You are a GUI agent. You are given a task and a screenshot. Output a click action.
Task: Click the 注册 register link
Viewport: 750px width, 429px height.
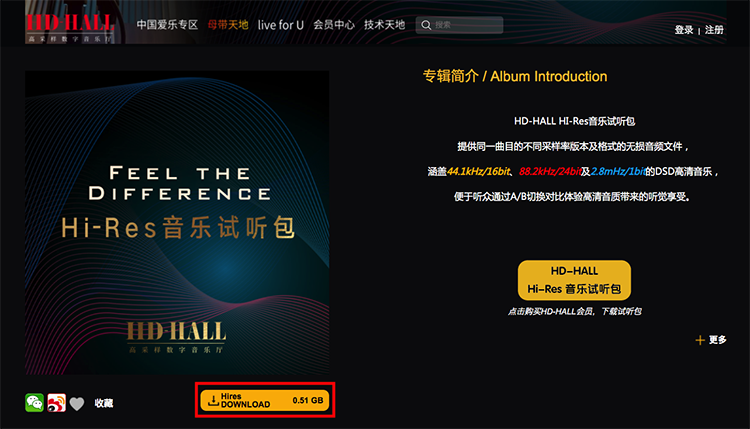click(714, 30)
